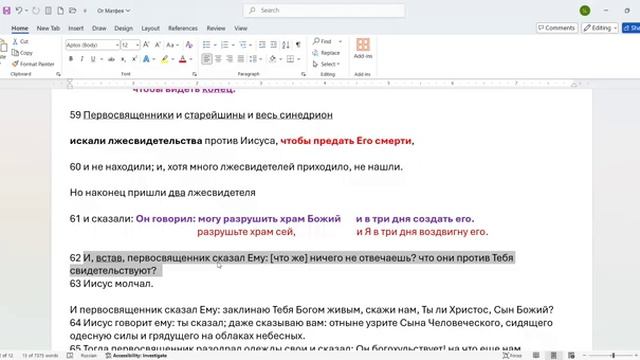The height and width of the screenshot is (360, 640).
Task: Decrease font size with Shrink Font
Action: [158, 44]
